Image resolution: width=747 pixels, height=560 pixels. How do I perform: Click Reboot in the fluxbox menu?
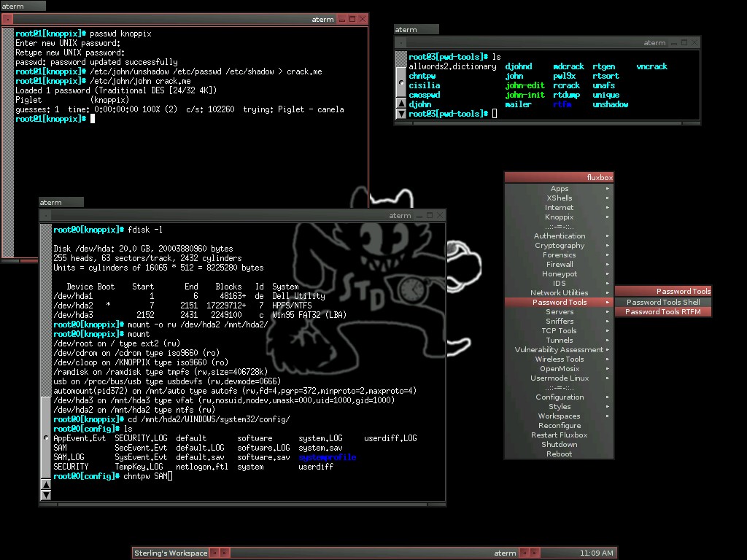click(560, 454)
